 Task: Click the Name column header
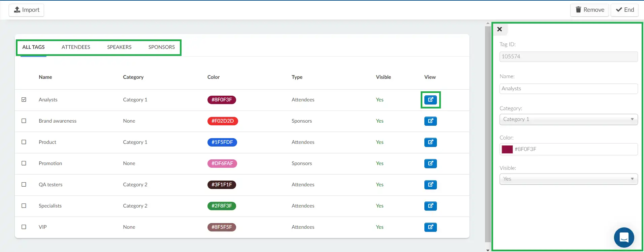coord(45,77)
